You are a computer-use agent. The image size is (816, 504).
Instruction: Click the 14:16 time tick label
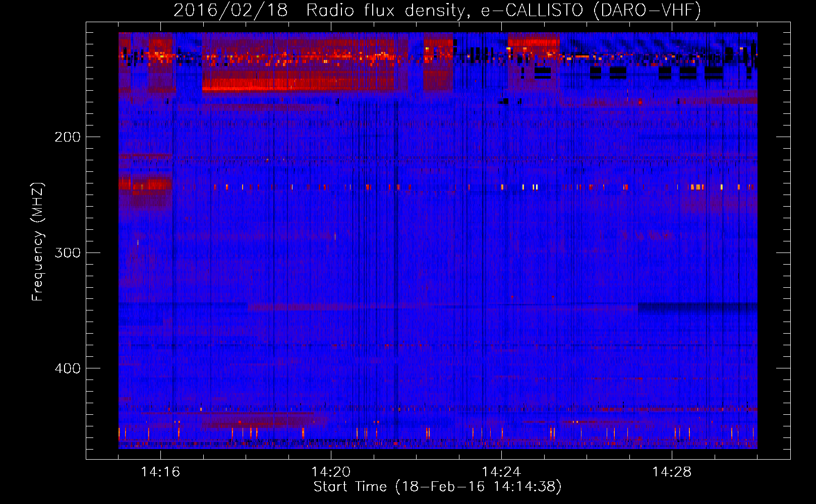pos(160,472)
